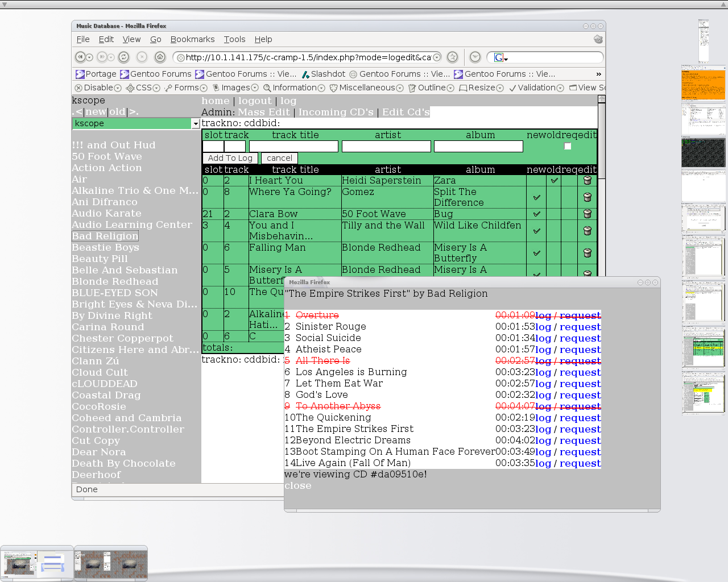Click the bookmark star icon beside URL bar
Viewport: 728px width, 582px height.
(452, 57)
